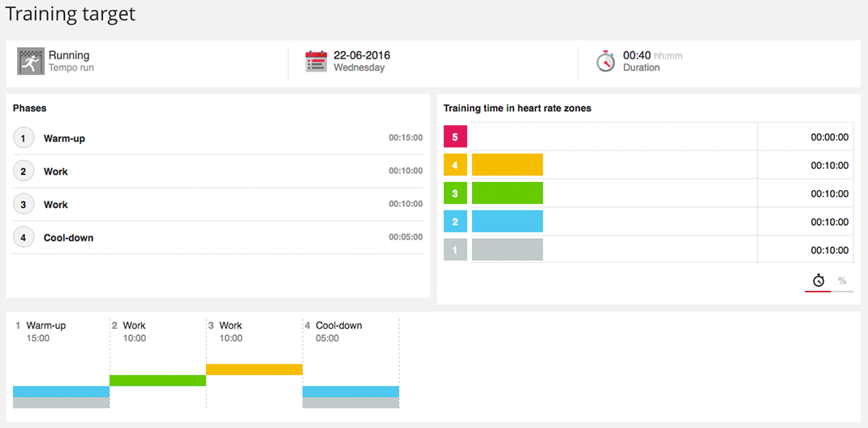
Task: Click the orange zone 4 badge
Action: 455,165
